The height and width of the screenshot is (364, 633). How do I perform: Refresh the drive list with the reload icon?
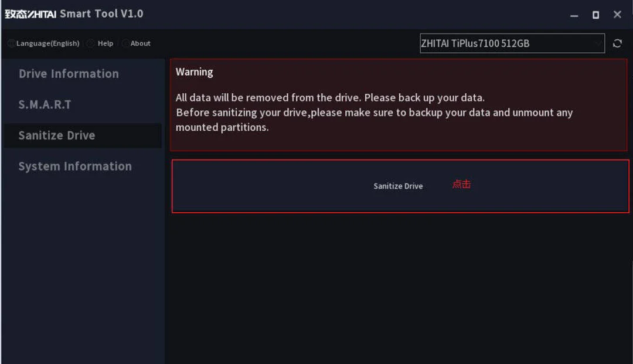coord(617,43)
